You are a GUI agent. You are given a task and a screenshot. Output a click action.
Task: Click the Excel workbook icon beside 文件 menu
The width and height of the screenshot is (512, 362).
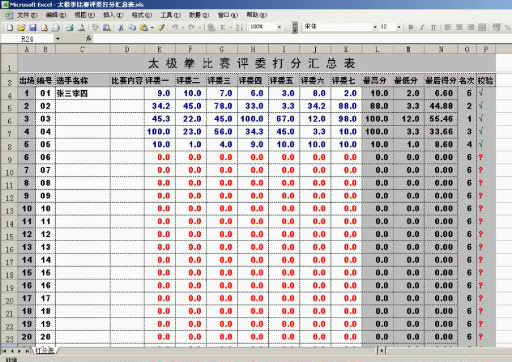coord(9,15)
